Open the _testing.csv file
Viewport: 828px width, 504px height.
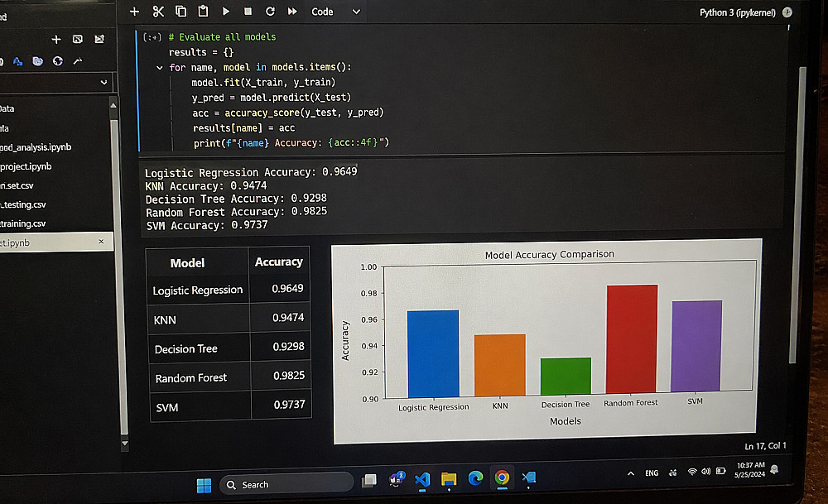(x=23, y=204)
